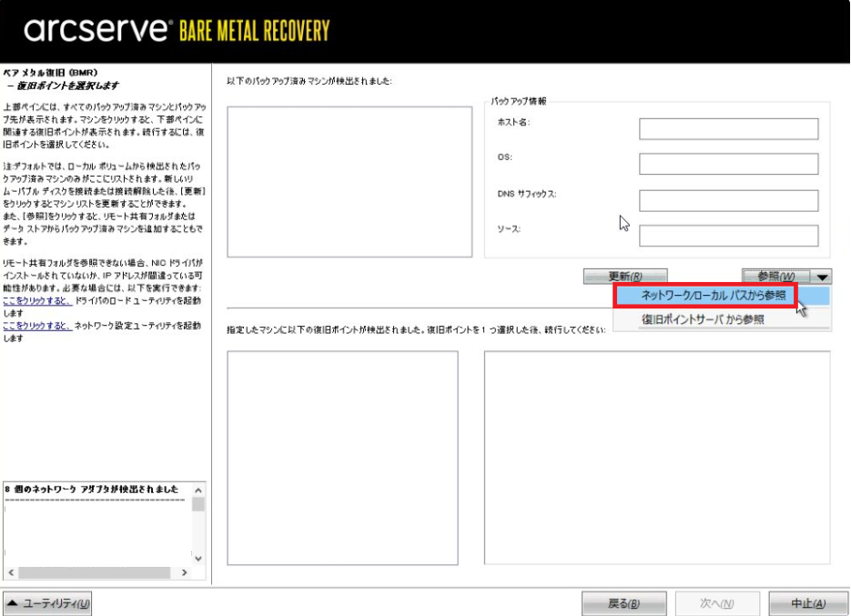Open the 参照 dropdown arrow
Image resolution: width=851 pixels, height=616 pixels.
pos(822,277)
